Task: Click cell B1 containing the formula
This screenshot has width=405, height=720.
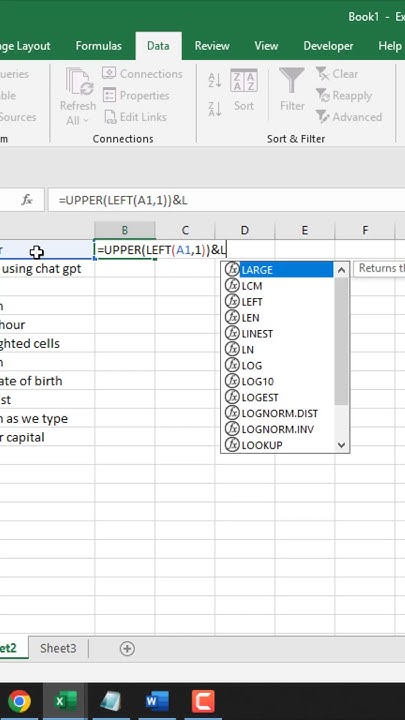Action: 124,250
